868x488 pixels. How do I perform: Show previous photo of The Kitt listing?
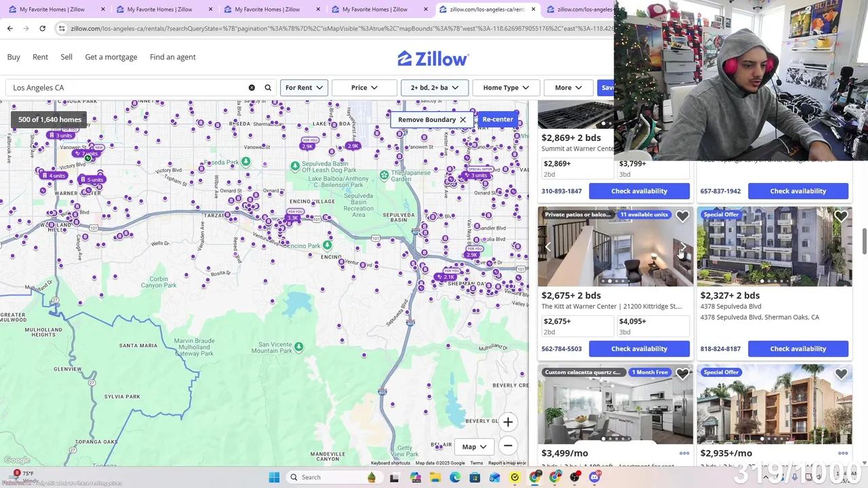tap(548, 247)
